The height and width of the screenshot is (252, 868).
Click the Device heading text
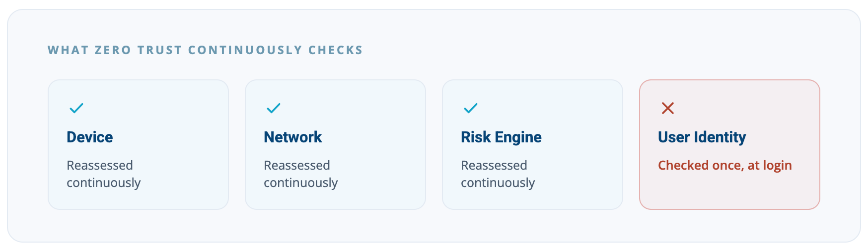pos(90,137)
